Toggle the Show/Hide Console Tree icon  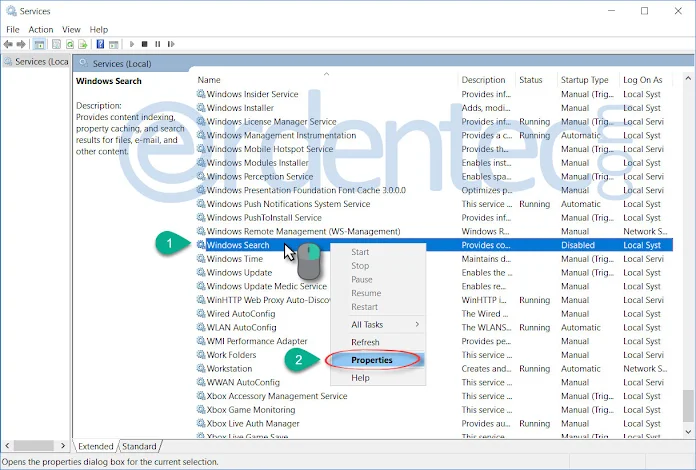pos(40,44)
